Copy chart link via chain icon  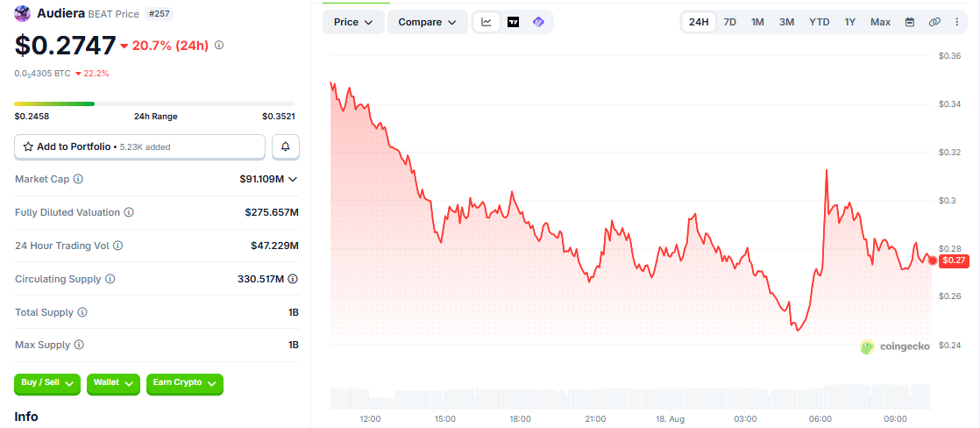point(934,22)
